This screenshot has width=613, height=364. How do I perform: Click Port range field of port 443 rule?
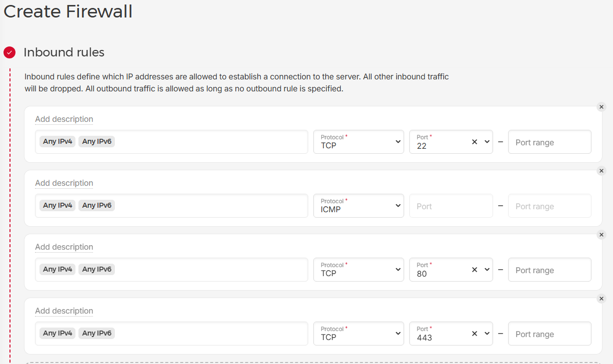point(549,334)
